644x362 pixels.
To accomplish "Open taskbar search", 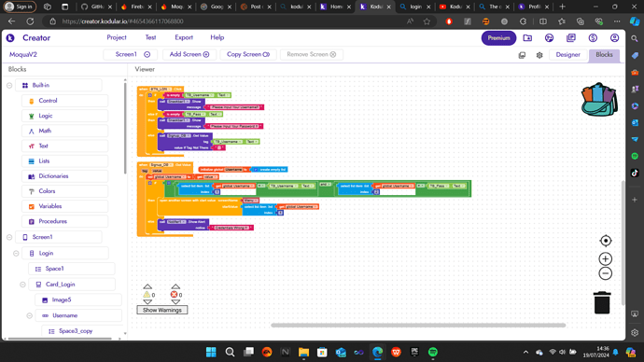I will tap(230, 352).
